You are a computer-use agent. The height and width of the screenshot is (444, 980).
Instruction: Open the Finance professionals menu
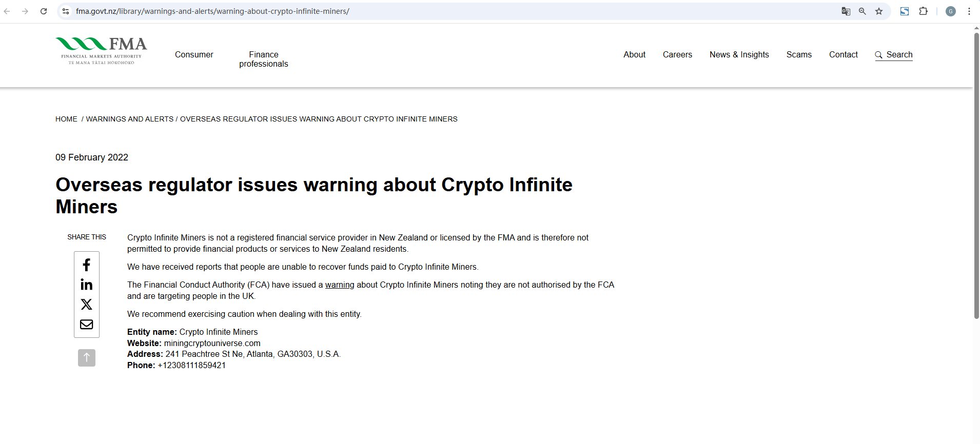coord(263,59)
